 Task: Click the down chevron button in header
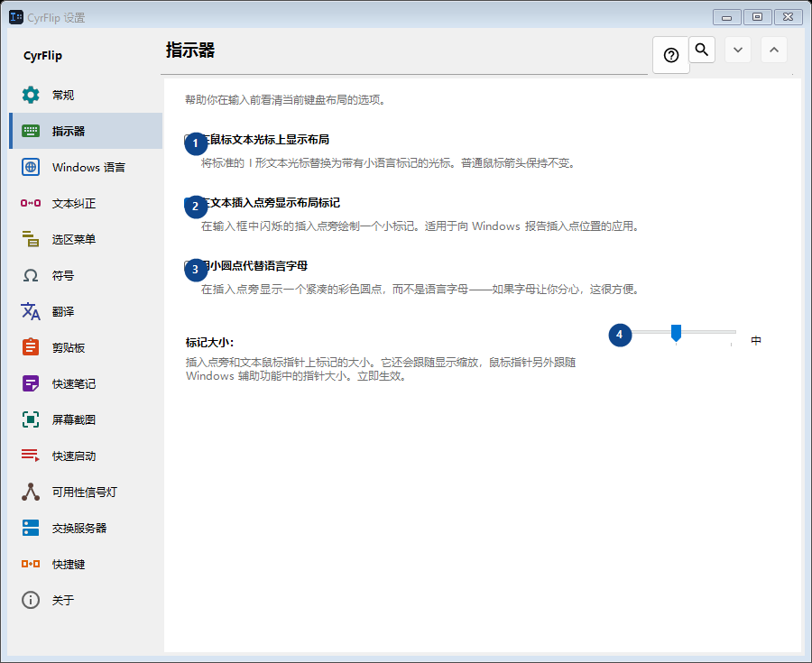(738, 50)
